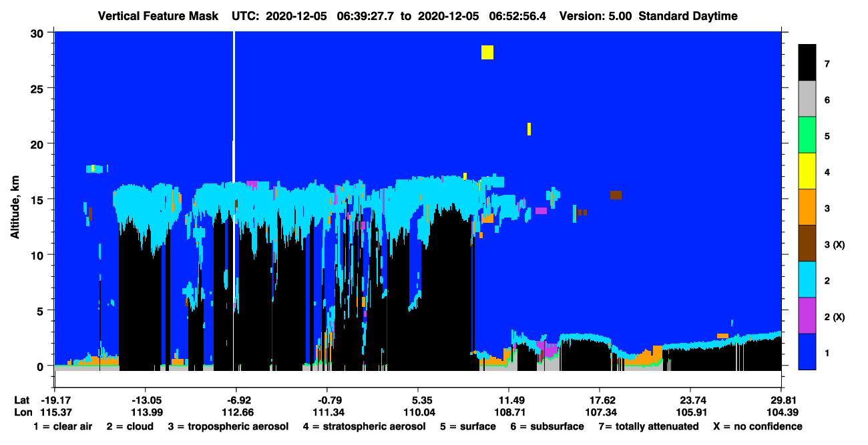
Task: Click the blue legend swatch labeled 1
Action: [807, 352]
